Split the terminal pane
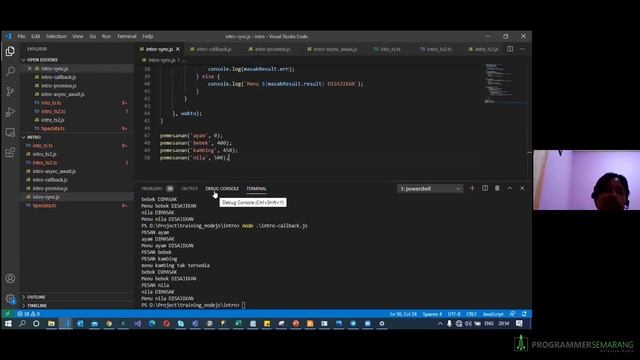 (x=485, y=188)
